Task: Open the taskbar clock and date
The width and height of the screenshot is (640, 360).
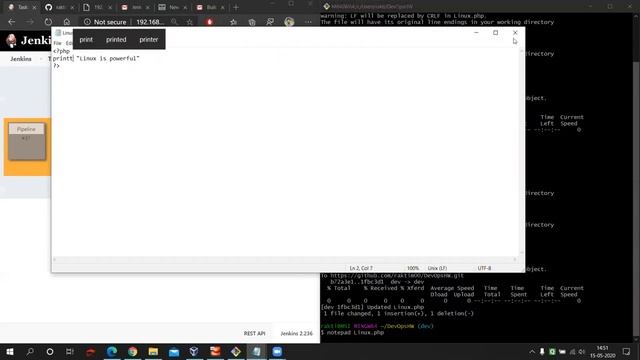Action: 602,351
